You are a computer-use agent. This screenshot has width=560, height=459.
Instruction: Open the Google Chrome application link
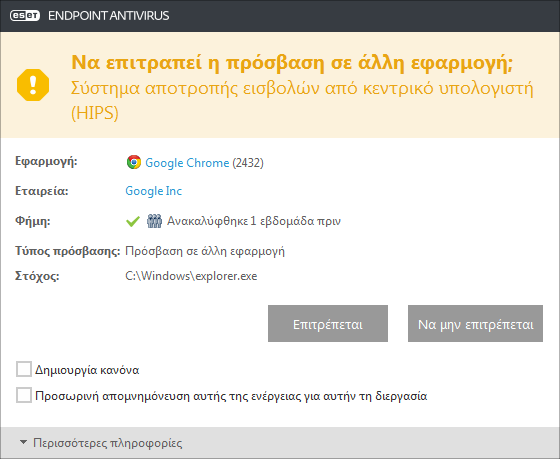[187, 163]
